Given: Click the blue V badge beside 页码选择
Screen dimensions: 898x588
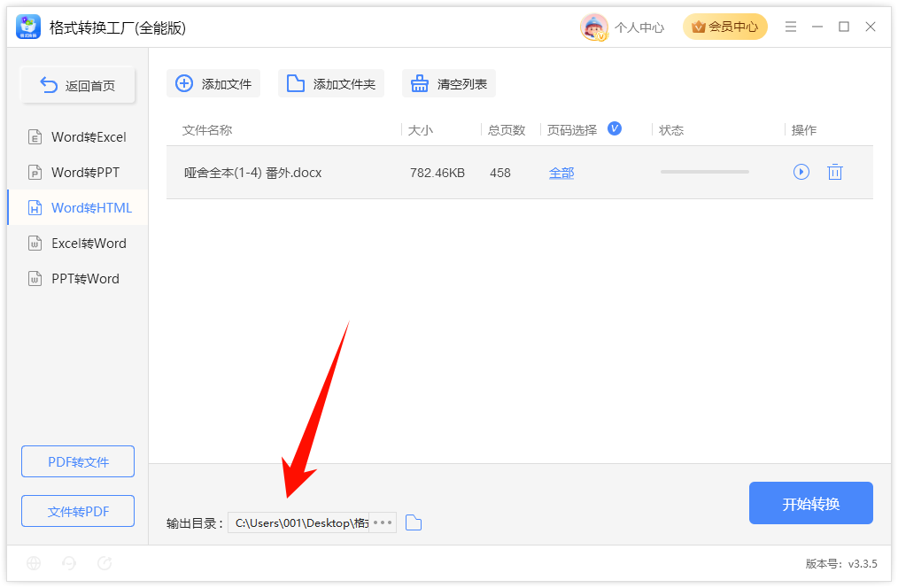Looking at the screenshot, I should click(x=615, y=128).
